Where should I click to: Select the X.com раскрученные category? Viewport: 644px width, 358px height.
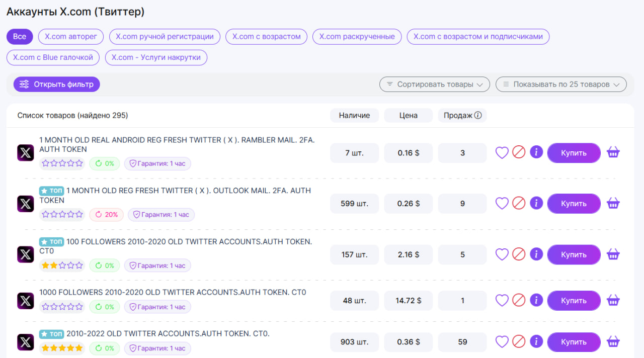357,37
